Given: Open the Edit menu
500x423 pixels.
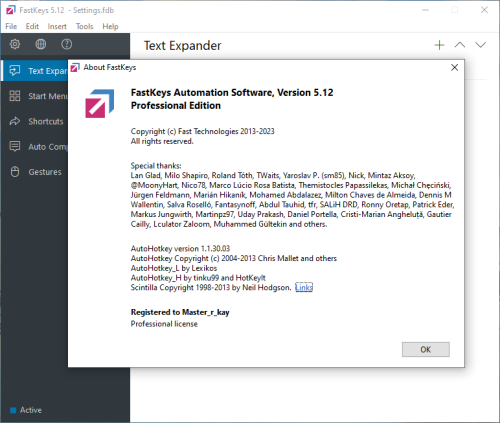Looking at the screenshot, I should coord(32,26).
